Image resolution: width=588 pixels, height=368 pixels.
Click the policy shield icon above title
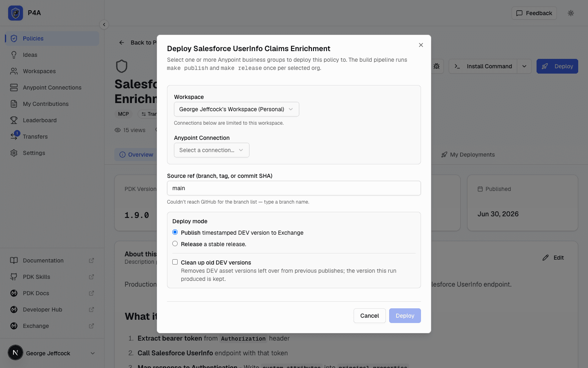click(122, 66)
